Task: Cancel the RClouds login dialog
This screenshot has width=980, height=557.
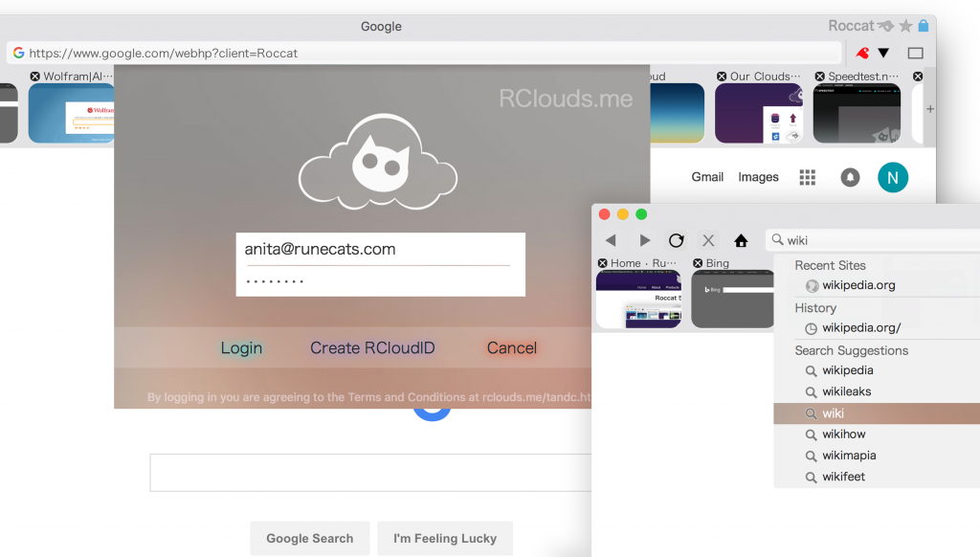Action: pos(512,347)
